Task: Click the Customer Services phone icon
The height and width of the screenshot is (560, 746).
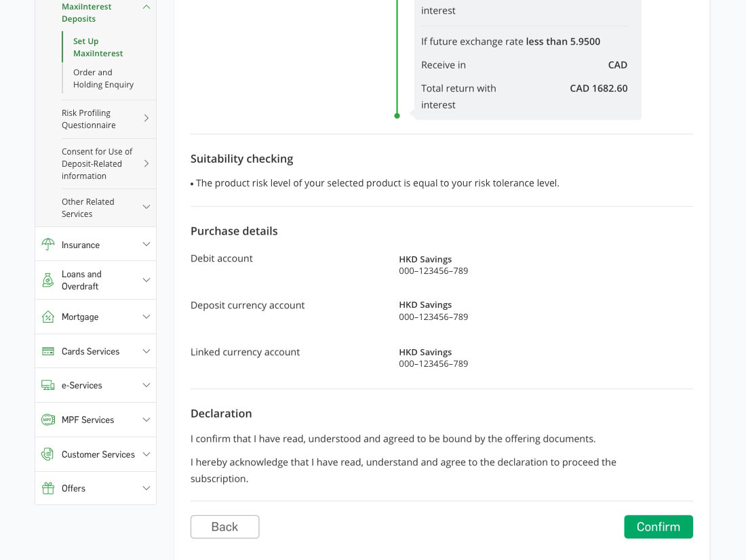Action: coord(48,454)
